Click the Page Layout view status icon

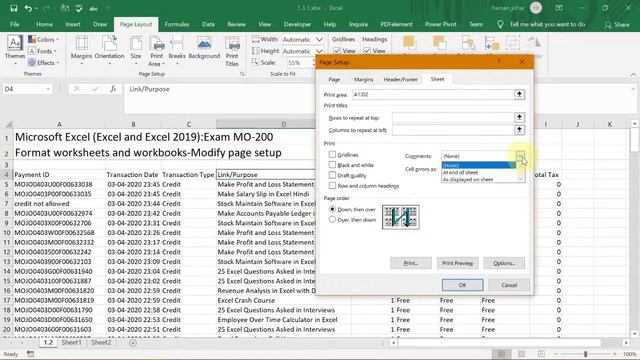(x=522, y=354)
